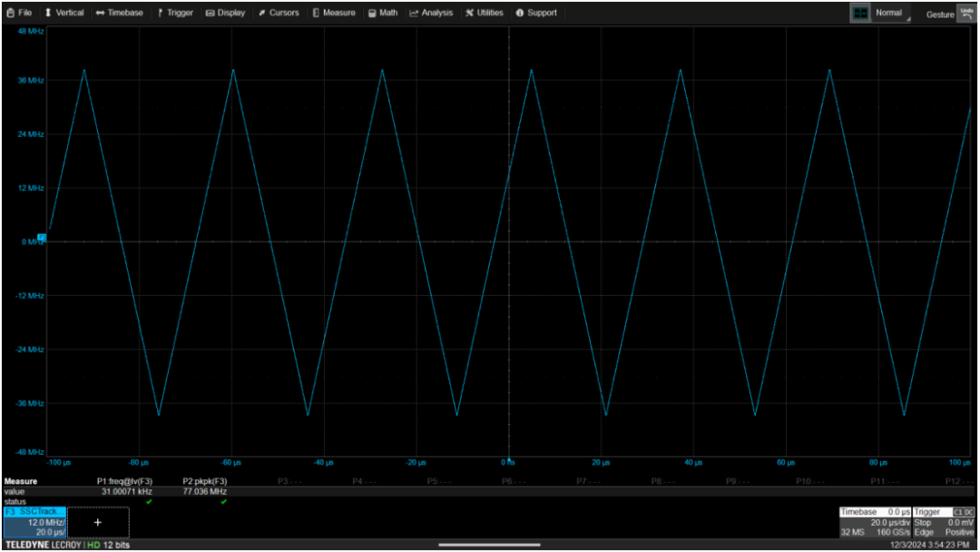
Task: Click the empty P10 measurement slot
Action: tap(810, 481)
